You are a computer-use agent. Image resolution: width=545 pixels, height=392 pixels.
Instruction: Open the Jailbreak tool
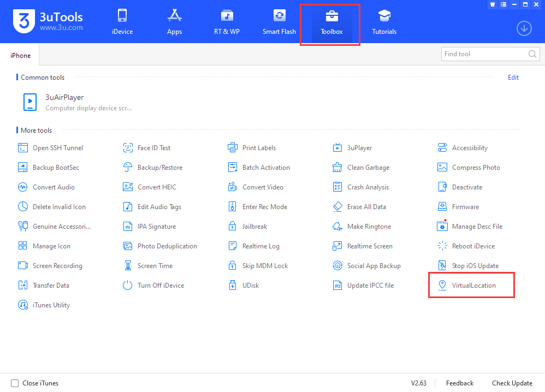click(x=254, y=227)
